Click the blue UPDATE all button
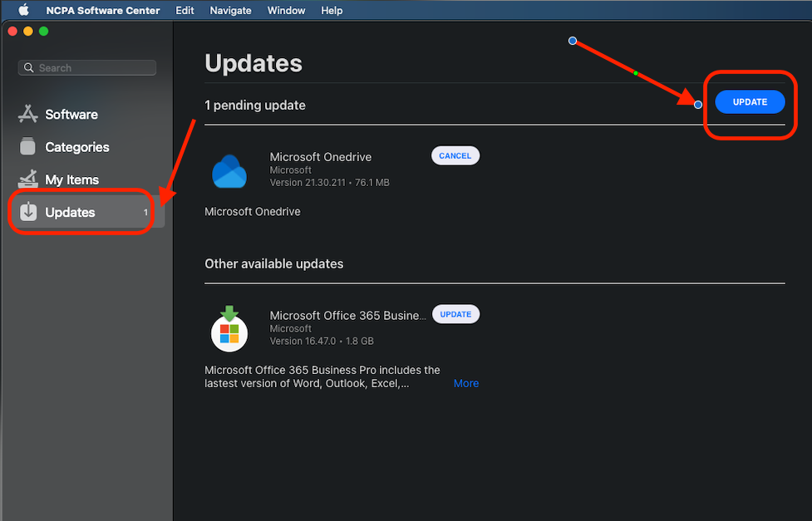Screen dimensions: 812x521 click(750, 102)
